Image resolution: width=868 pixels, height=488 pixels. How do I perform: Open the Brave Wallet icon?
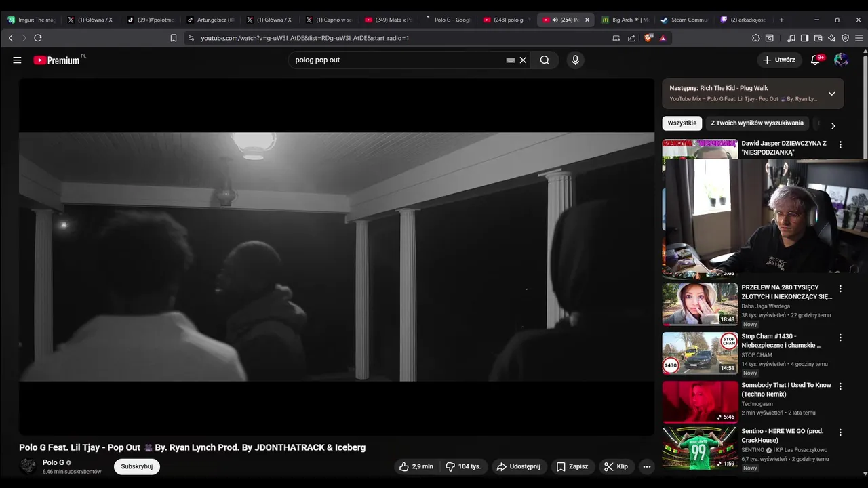(818, 38)
